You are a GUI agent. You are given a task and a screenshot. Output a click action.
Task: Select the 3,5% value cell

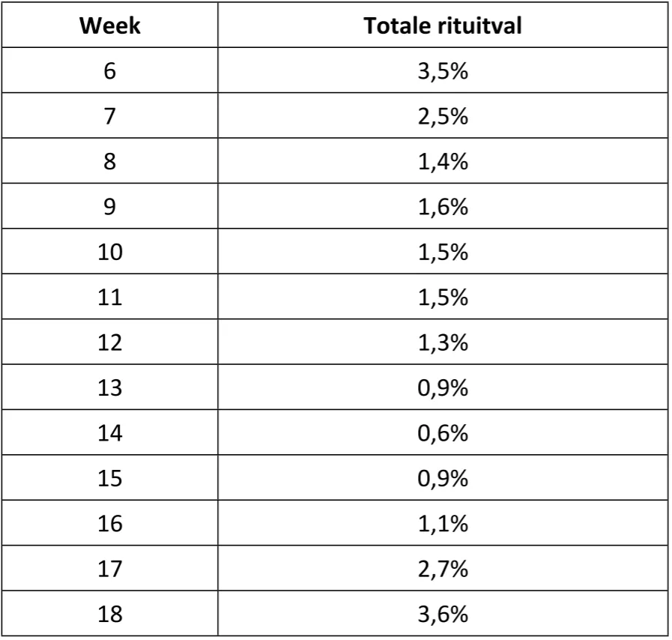[442, 70]
